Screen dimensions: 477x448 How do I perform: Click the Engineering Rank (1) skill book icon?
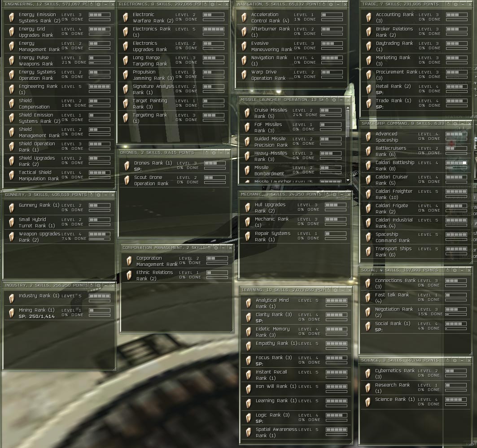point(12,89)
